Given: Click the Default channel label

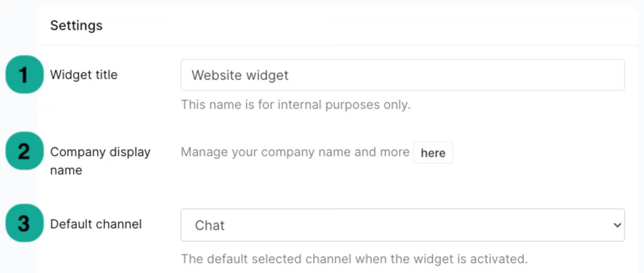Looking at the screenshot, I should [96, 224].
